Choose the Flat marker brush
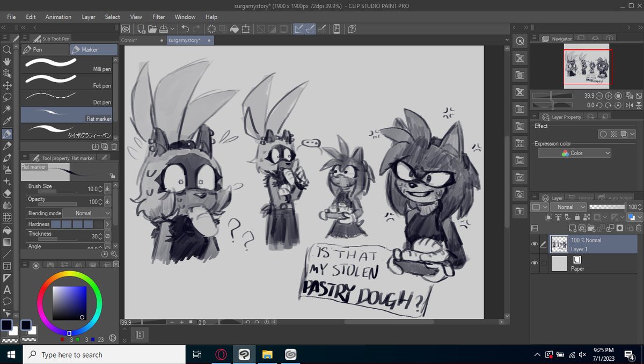Image resolution: width=644 pixels, height=364 pixels. point(67,114)
